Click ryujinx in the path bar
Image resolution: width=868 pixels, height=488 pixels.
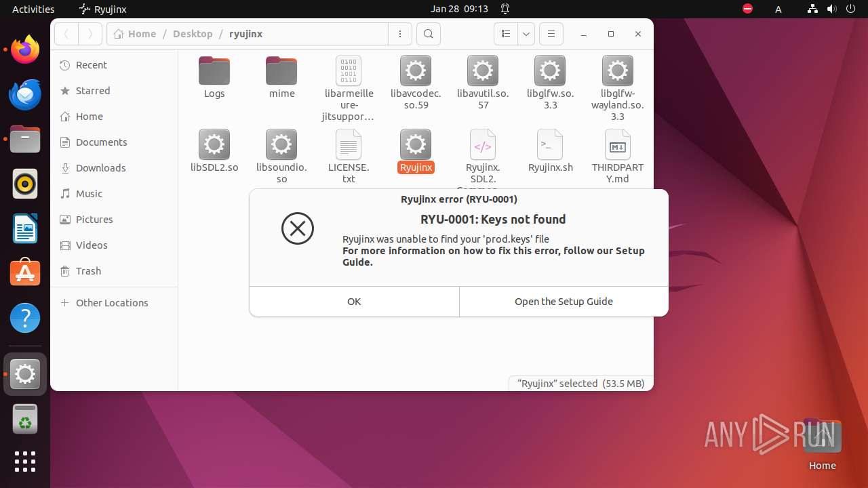245,34
